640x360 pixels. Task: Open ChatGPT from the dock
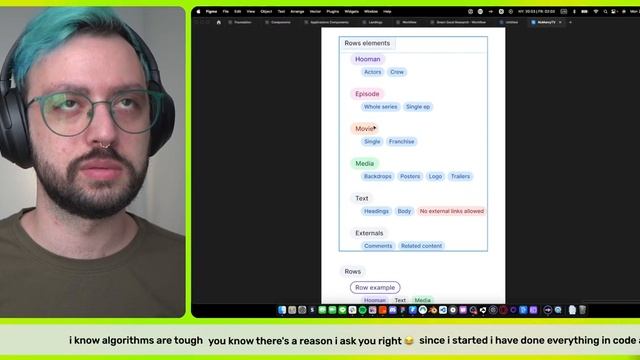click(x=492, y=310)
